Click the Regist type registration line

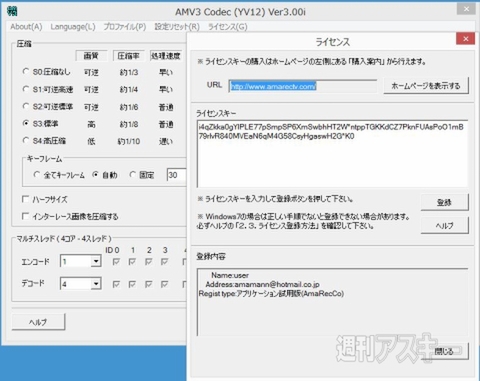click(x=271, y=294)
